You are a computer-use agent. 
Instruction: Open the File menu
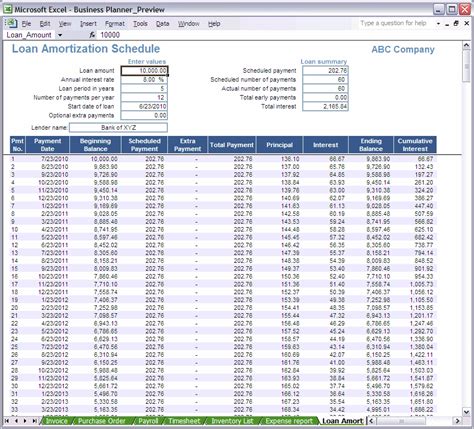tap(26, 24)
